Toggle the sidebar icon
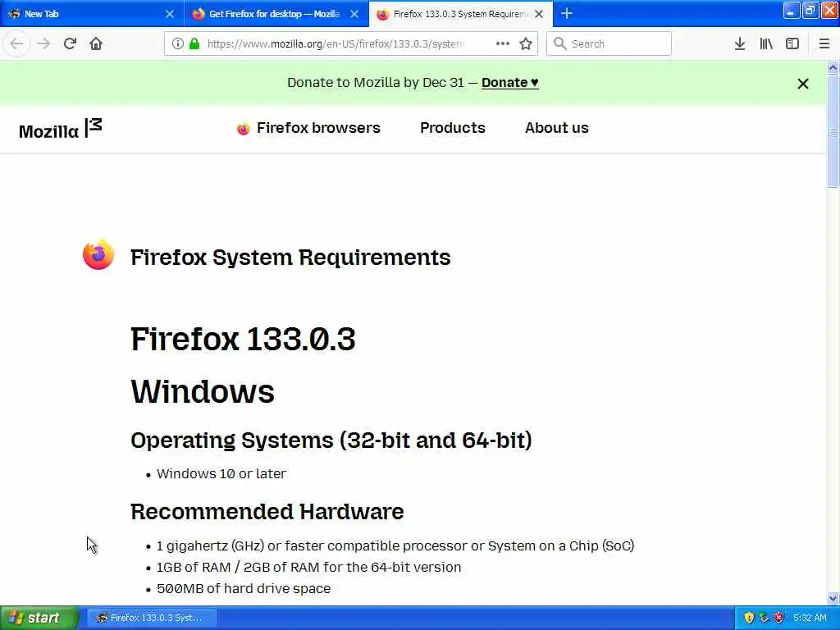 792,43
